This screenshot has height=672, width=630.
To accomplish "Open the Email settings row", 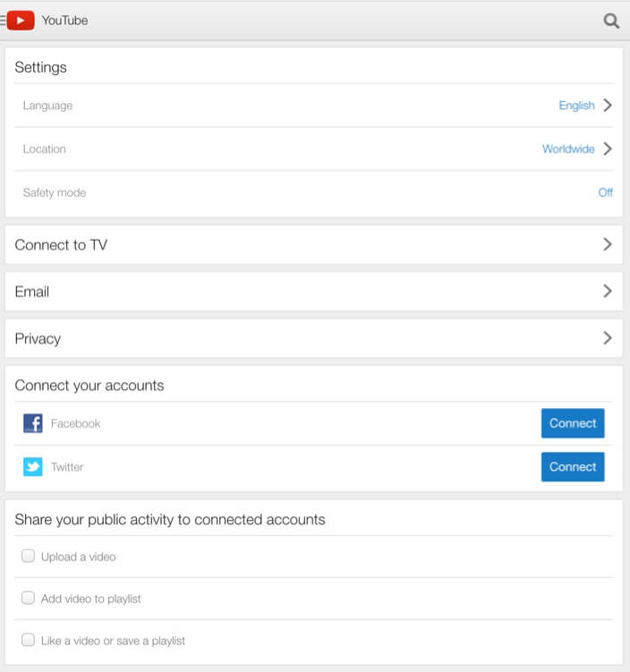I will point(313,292).
